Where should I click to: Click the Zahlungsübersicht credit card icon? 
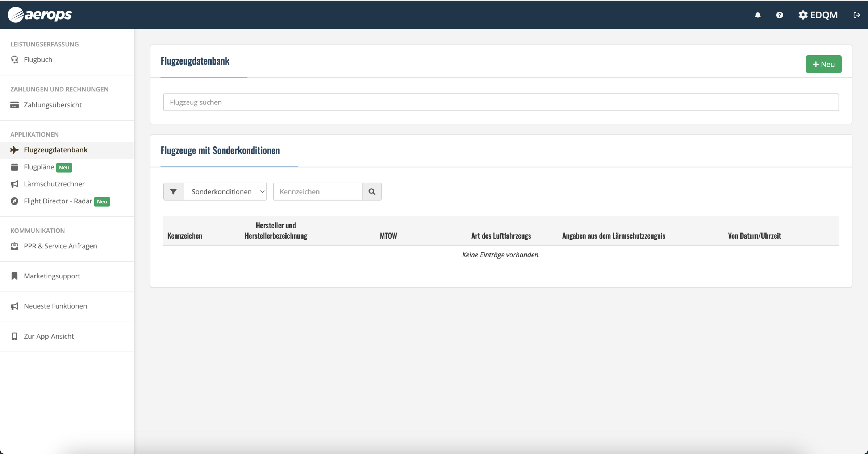point(14,105)
